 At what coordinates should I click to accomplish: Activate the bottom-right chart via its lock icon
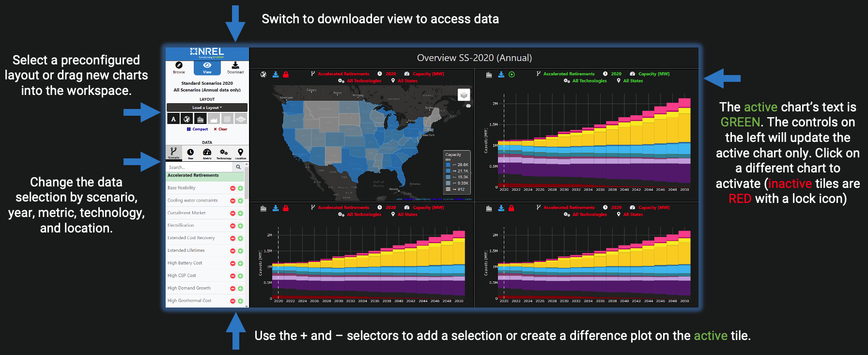(511, 208)
